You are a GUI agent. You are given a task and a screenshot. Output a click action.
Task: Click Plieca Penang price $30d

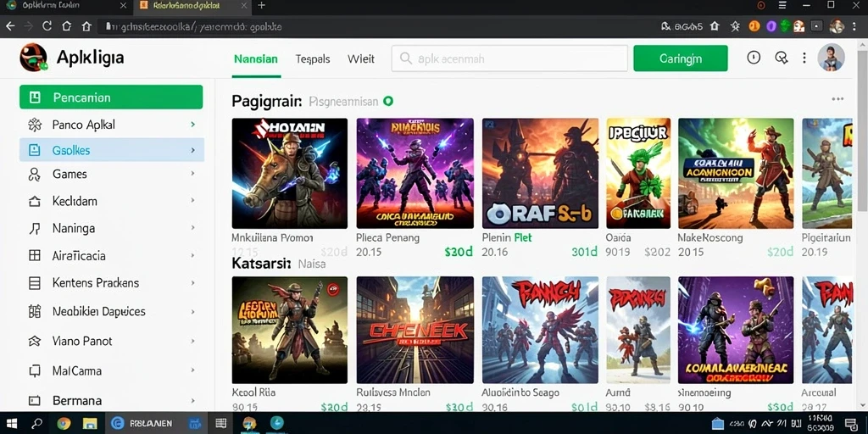(459, 252)
